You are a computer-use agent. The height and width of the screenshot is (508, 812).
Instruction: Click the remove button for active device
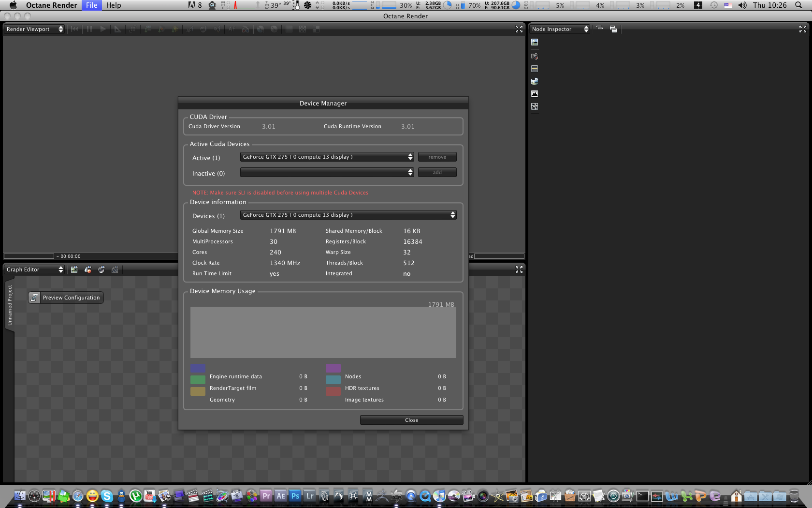(437, 157)
